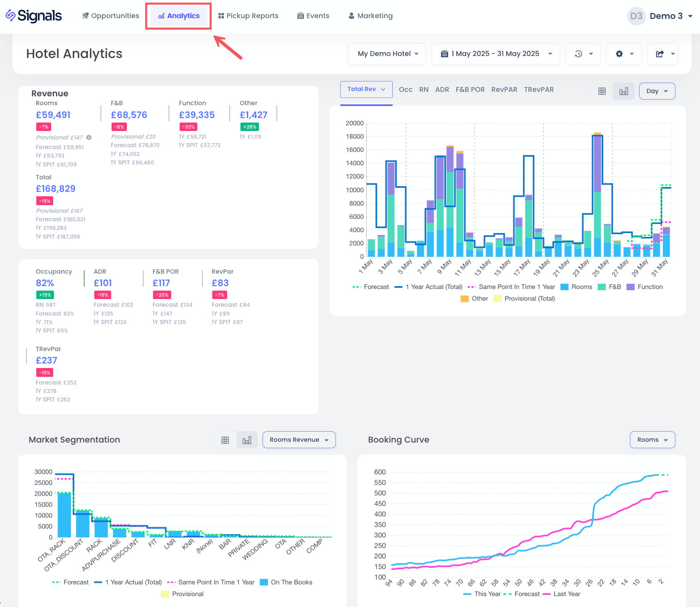This screenshot has height=607, width=700.
Task: Toggle the Forecast series in revenue legend
Action: [x=371, y=287]
